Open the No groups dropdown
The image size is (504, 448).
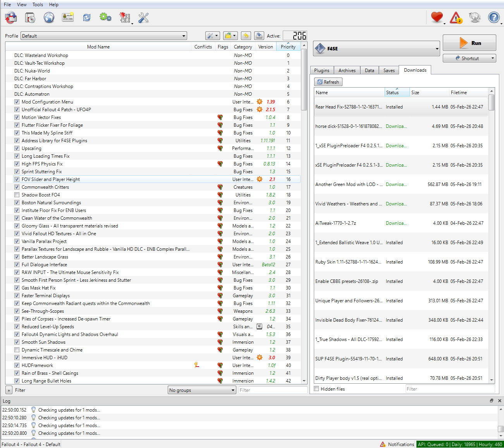(202, 390)
